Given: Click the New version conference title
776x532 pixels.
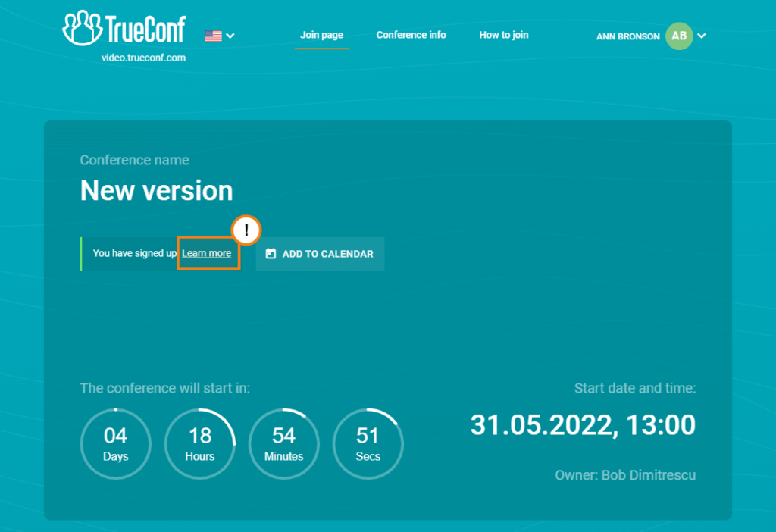Looking at the screenshot, I should (x=156, y=191).
